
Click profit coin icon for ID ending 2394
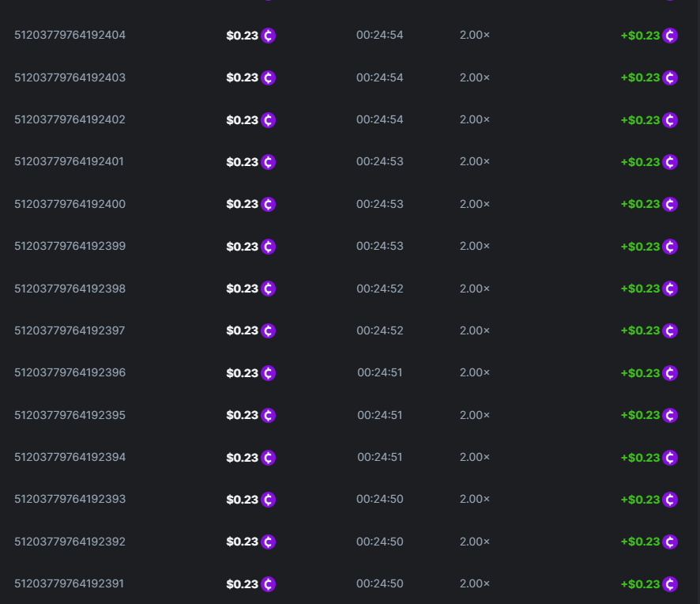670,458
